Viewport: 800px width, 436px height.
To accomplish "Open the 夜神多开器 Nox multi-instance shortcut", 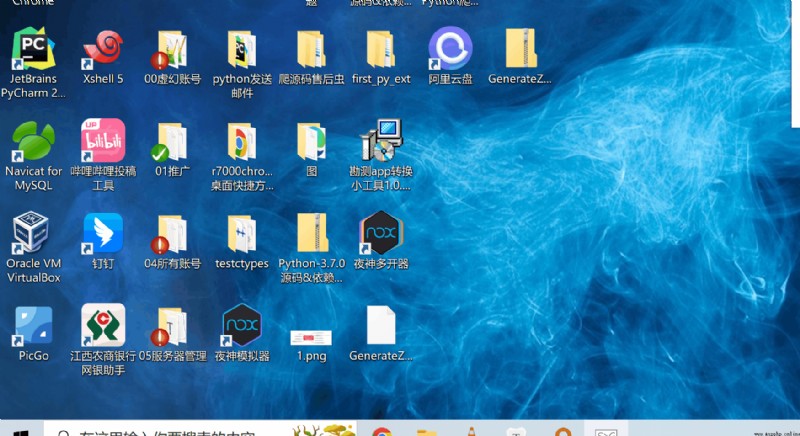I will click(381, 233).
